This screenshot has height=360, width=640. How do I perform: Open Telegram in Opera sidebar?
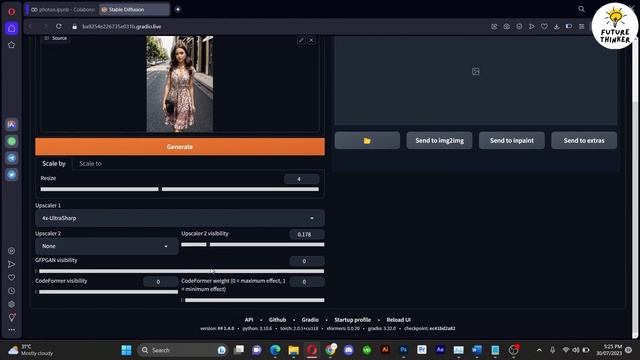(x=11, y=158)
